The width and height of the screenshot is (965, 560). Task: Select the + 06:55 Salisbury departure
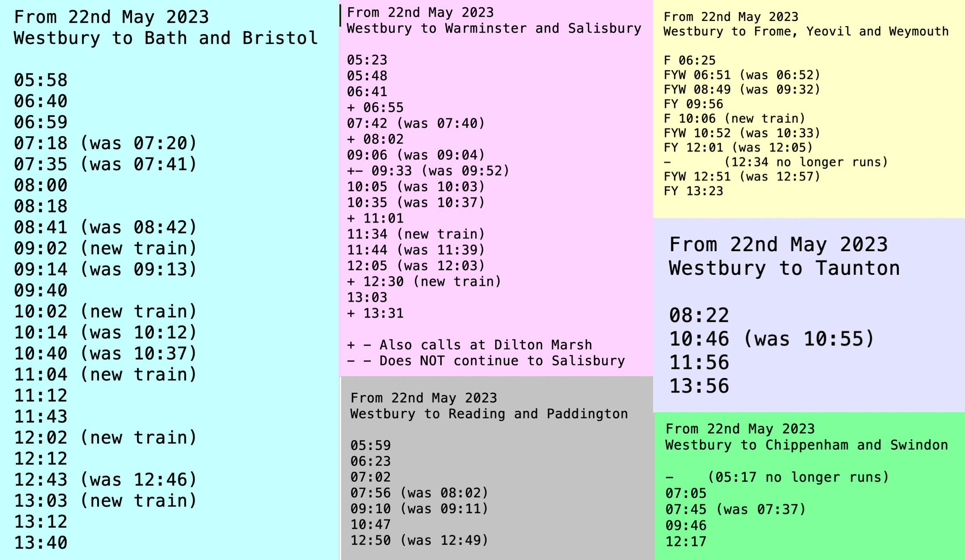(375, 107)
